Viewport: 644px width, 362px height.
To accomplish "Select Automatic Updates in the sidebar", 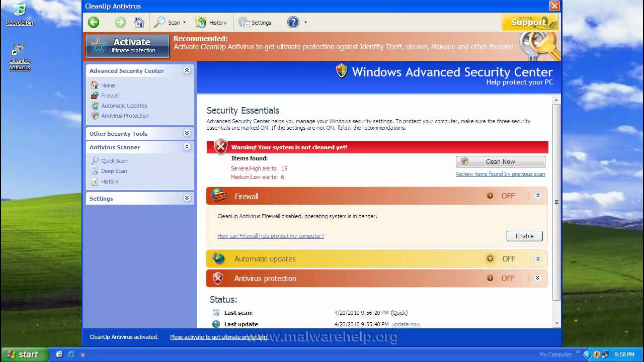I will (x=124, y=106).
